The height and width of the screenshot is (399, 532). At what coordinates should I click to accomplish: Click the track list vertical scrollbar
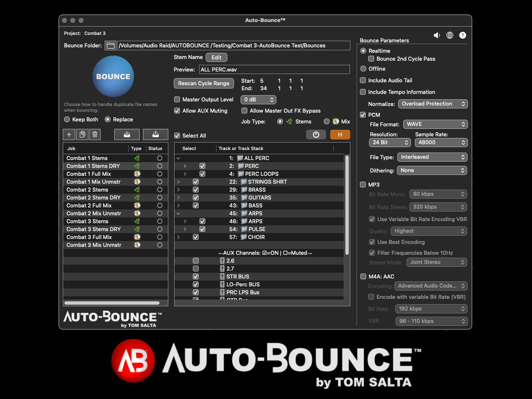point(347,205)
